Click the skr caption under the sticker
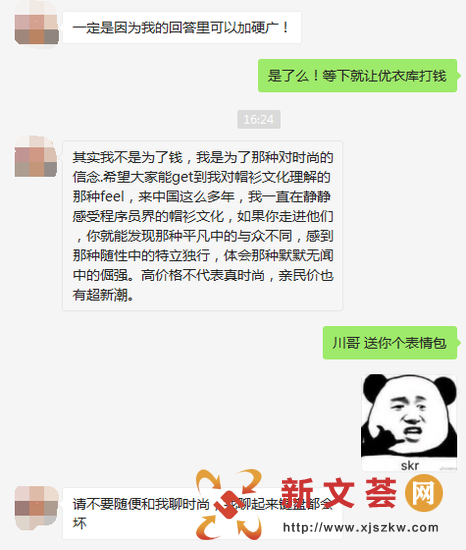Screen dimensions: 466x550 (410, 465)
